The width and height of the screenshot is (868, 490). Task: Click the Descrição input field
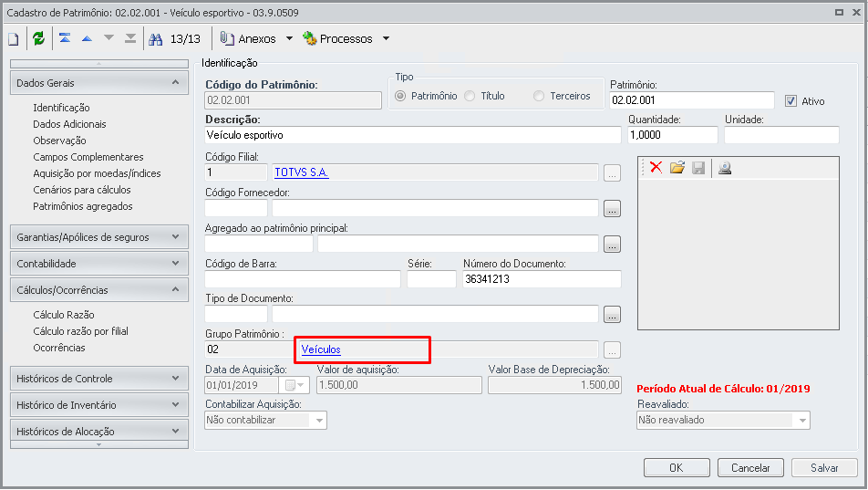click(413, 135)
